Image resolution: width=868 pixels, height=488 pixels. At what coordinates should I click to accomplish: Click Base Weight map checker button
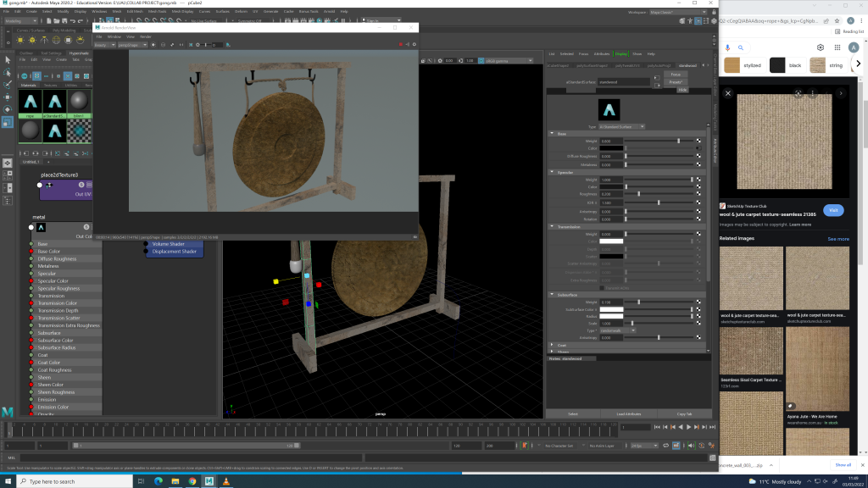tap(698, 141)
